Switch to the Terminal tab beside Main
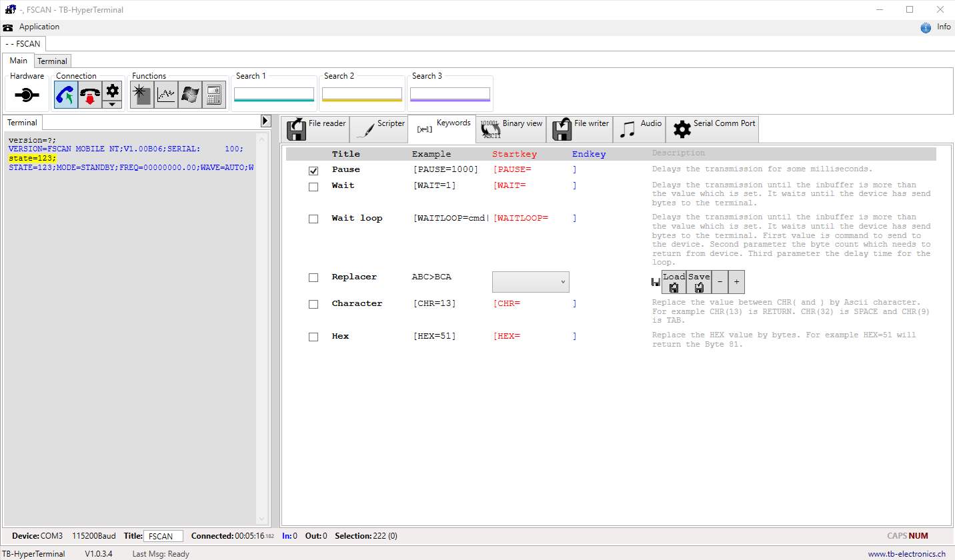Viewport: 955px width, 560px height. click(x=52, y=61)
